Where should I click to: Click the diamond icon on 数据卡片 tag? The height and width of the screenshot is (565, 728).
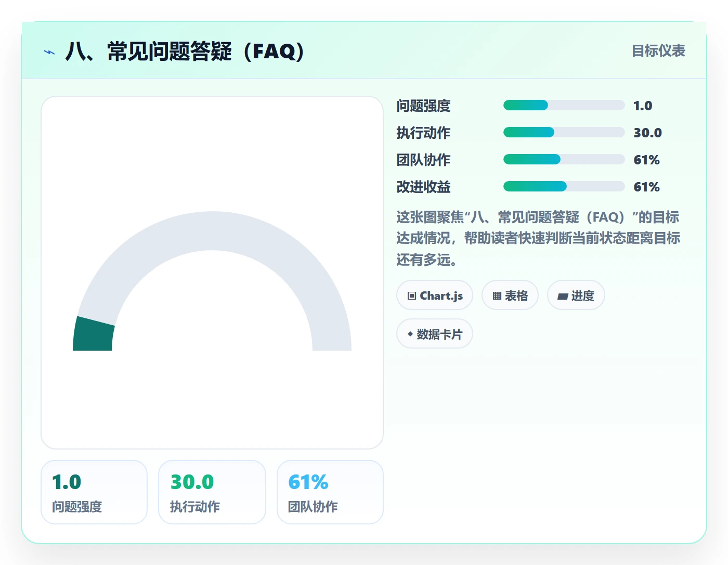click(x=410, y=334)
